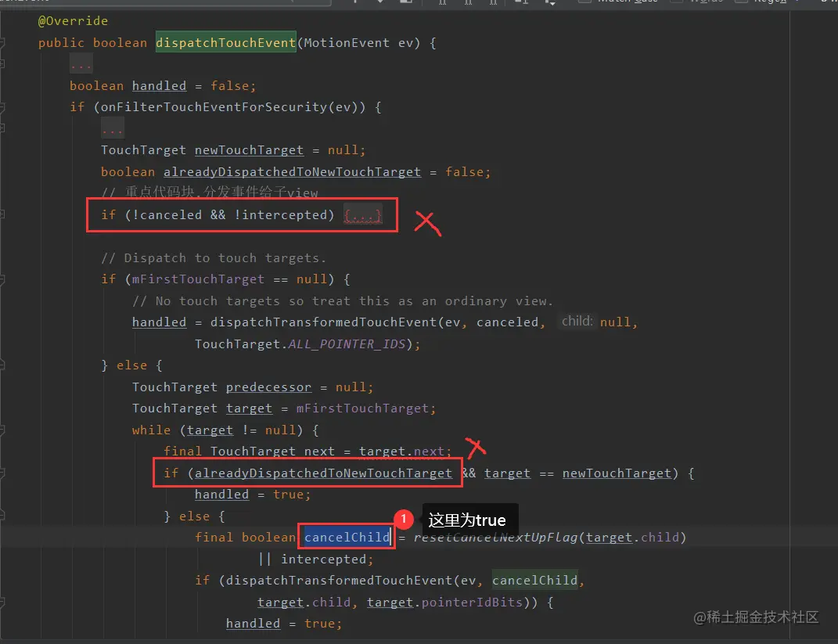Click the @Override annotation
This screenshot has width=838, height=644.
[x=73, y=21]
